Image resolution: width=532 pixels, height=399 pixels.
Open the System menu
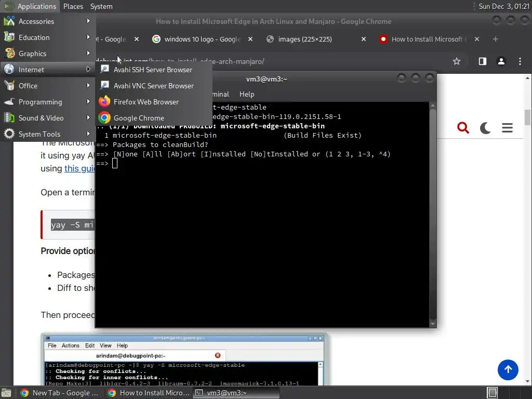(x=101, y=6)
